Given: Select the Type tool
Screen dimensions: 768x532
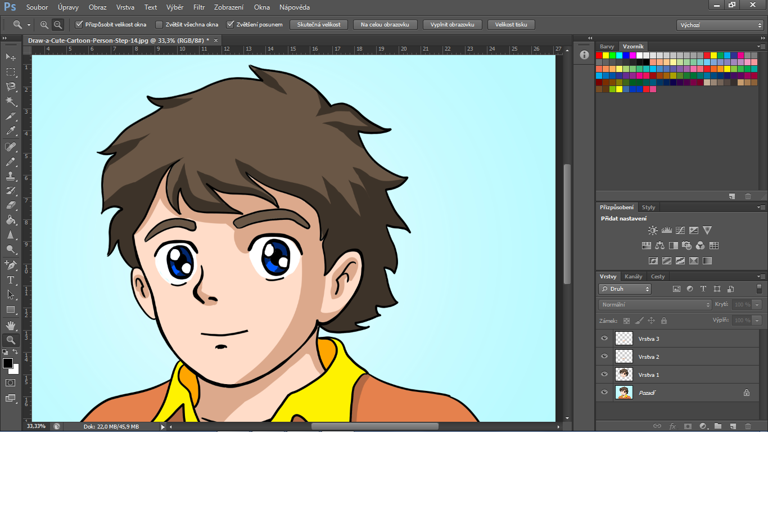Looking at the screenshot, I should coord(11,280).
